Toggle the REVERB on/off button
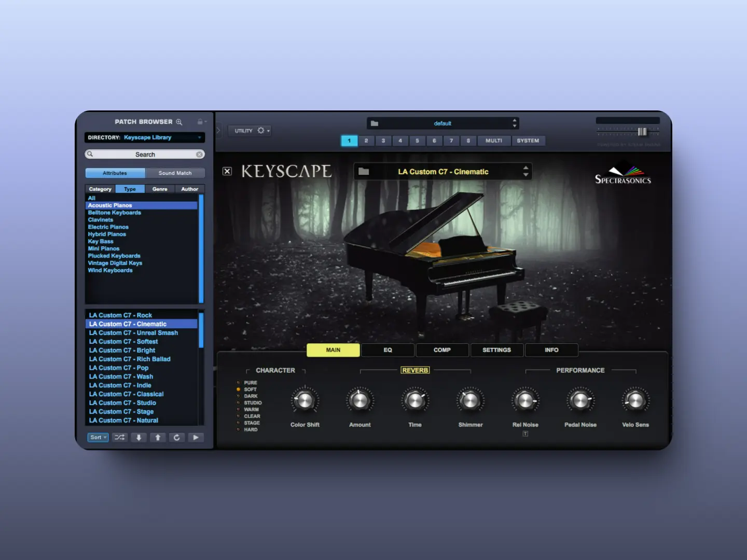The image size is (747, 560). click(415, 370)
